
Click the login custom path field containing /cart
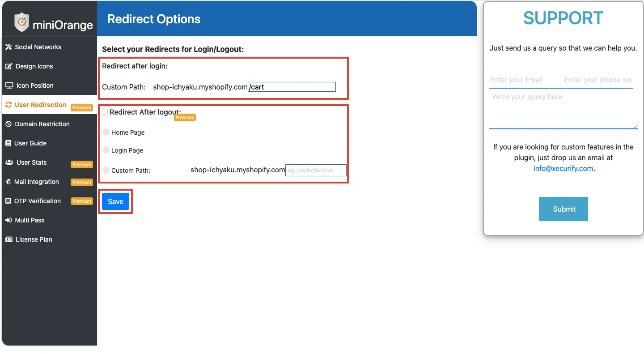click(x=292, y=87)
